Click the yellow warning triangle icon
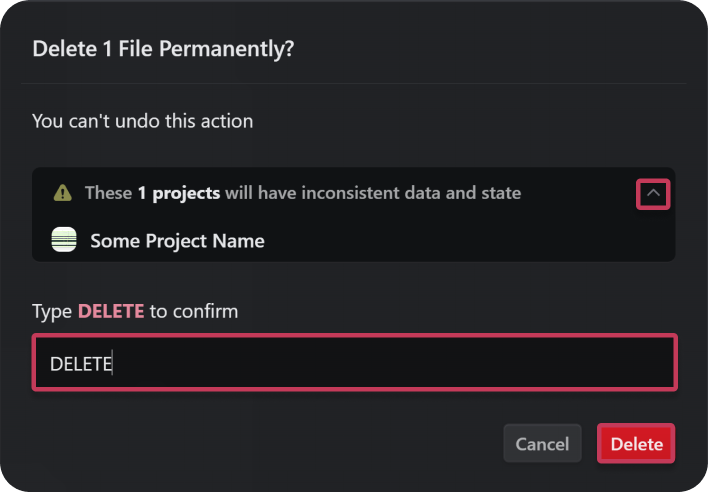708x492 pixels. click(63, 193)
